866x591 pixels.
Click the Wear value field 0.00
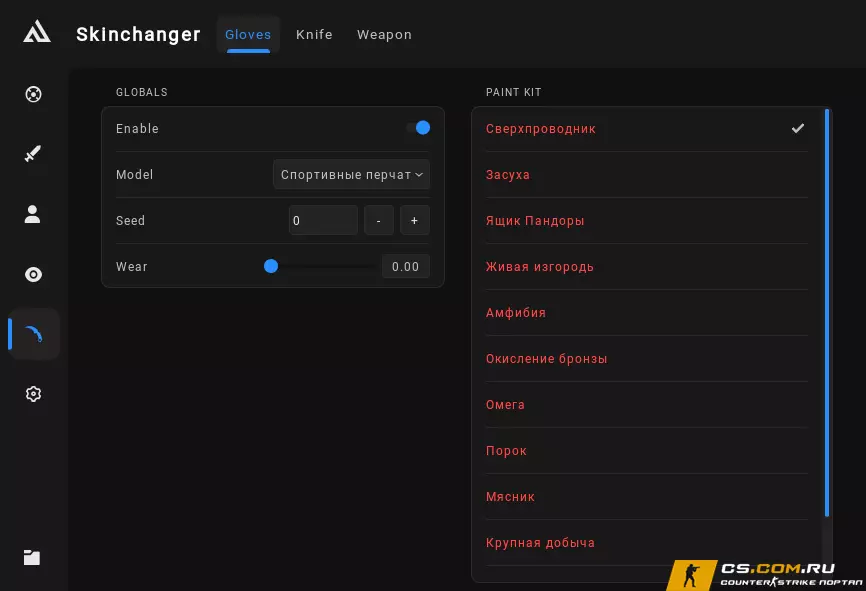(x=406, y=267)
